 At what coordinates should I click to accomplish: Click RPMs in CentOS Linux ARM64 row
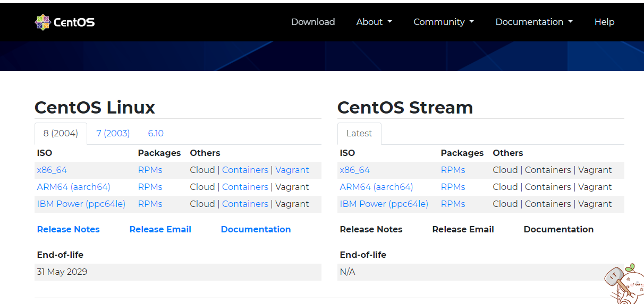[150, 187]
